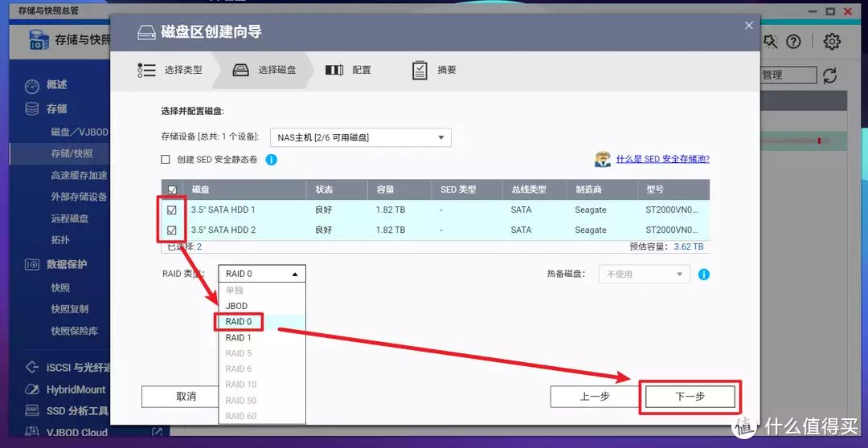Choose RAID 50 option in list
The image size is (868, 448).
[x=262, y=401]
